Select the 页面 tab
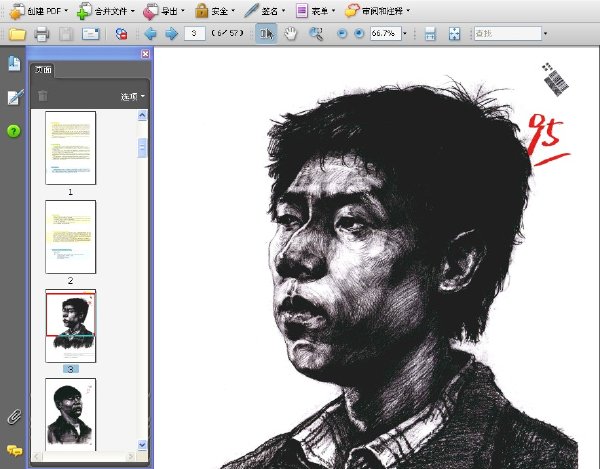This screenshot has height=469, width=600. click(x=43, y=70)
